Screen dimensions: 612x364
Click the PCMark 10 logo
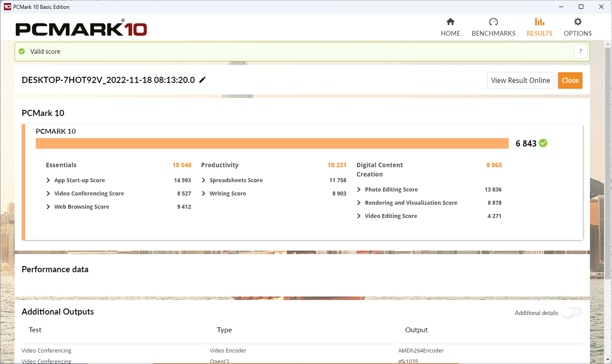click(81, 29)
